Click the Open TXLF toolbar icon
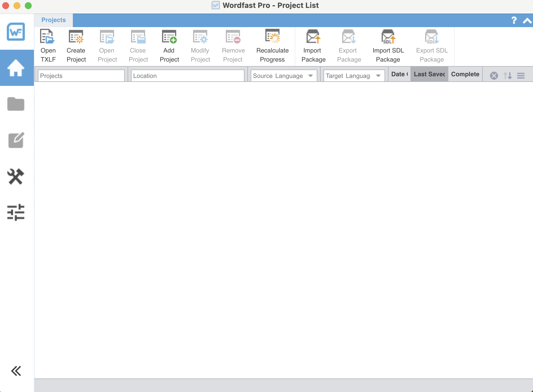This screenshot has width=533, height=392. pos(48,46)
